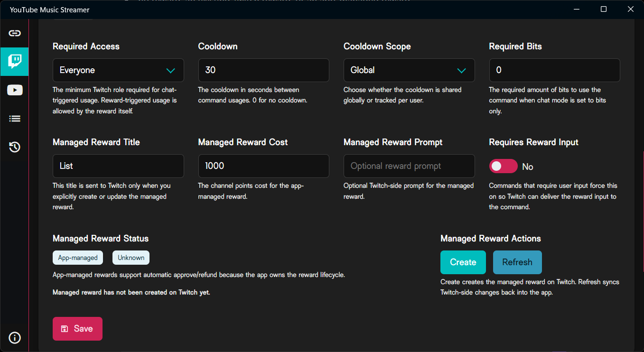
Task: Open the link connections sidebar icon
Action: (15, 33)
